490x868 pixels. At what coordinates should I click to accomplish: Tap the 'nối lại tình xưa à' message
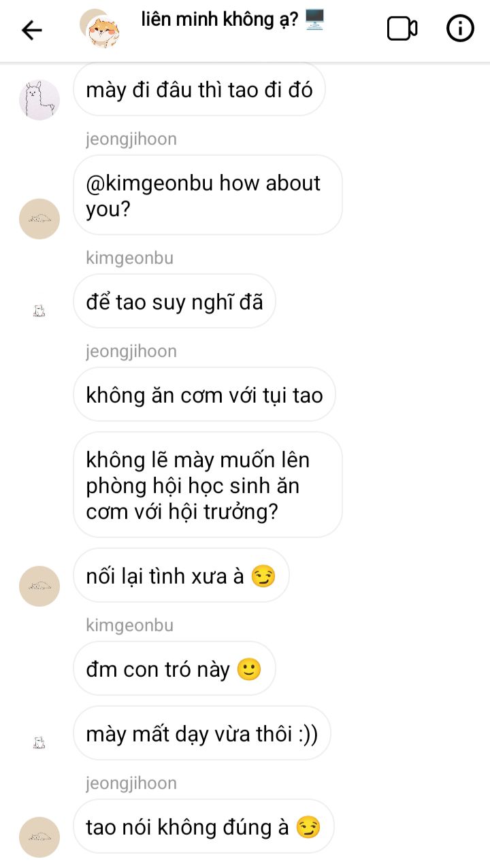(181, 576)
